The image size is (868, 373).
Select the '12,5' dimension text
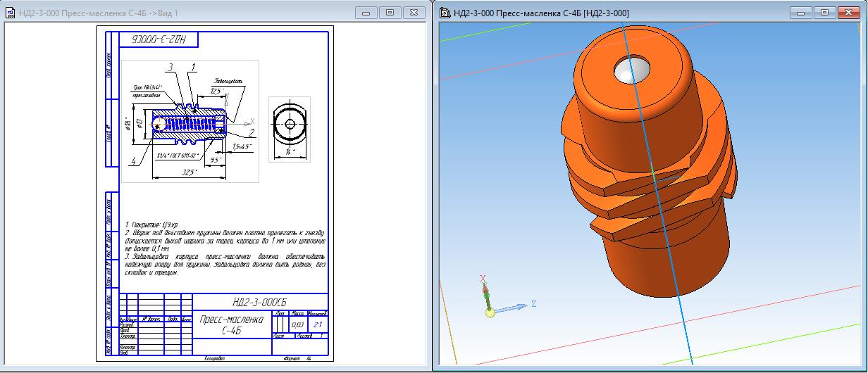pos(216,91)
